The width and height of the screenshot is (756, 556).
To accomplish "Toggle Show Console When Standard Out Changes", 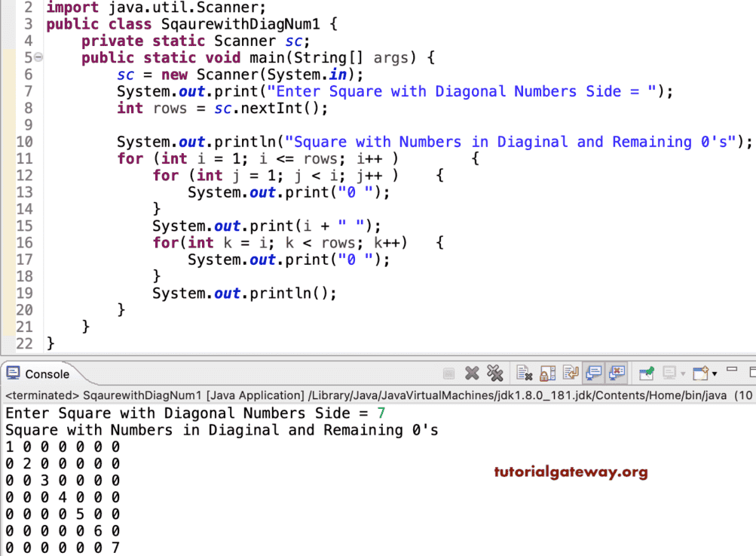I will coord(595,373).
